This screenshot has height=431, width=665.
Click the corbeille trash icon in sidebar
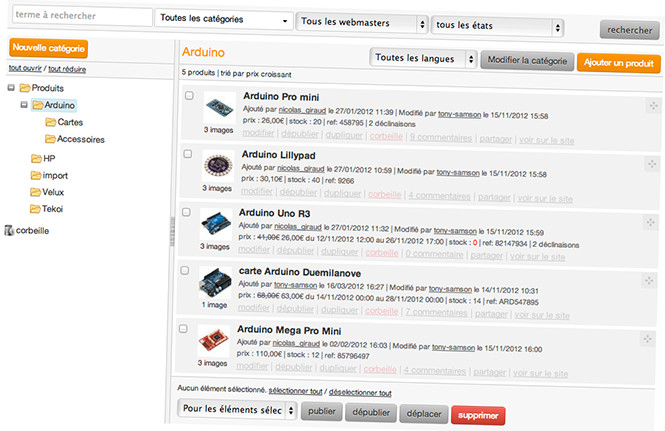click(x=10, y=230)
